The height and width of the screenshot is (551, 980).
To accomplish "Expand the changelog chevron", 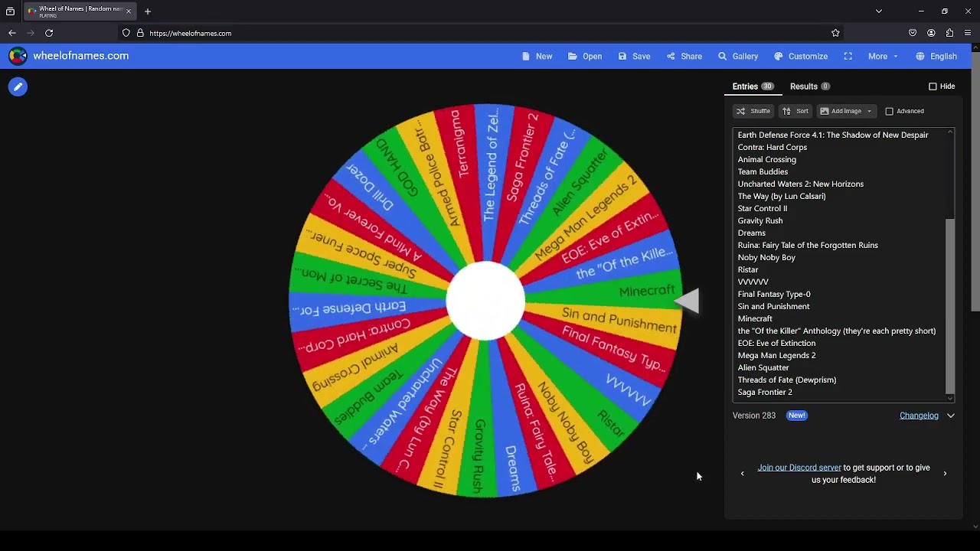I will pos(951,416).
